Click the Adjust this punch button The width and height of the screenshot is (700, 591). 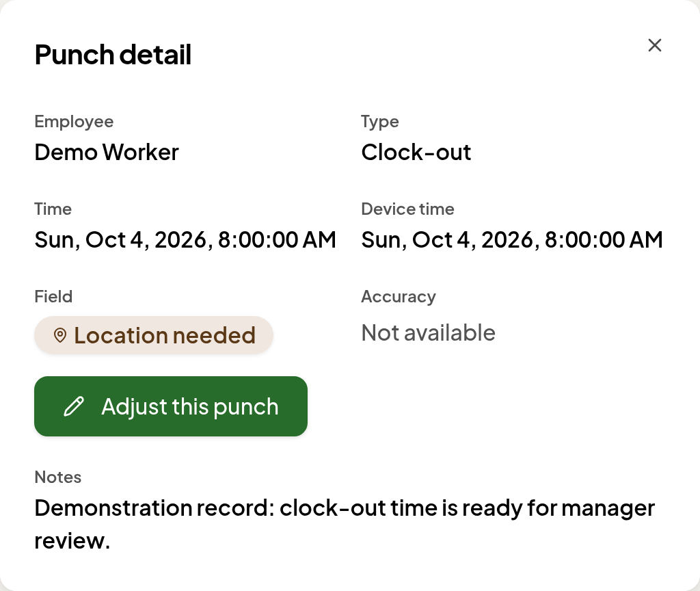(170, 406)
